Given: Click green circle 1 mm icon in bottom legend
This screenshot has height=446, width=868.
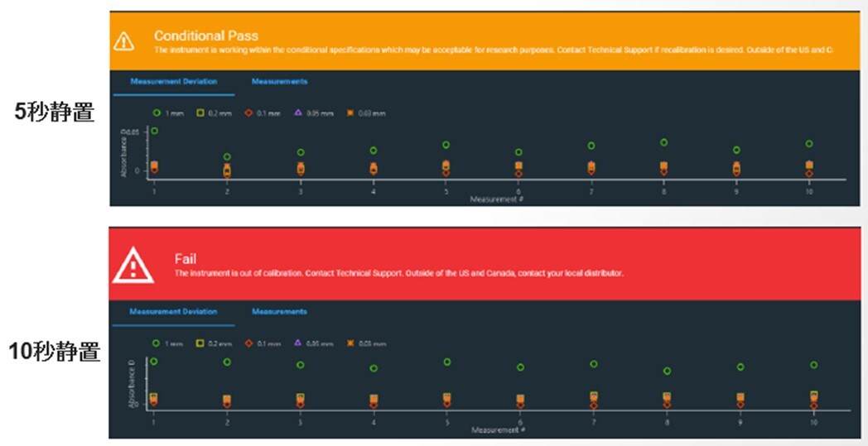Looking at the screenshot, I should [x=155, y=343].
